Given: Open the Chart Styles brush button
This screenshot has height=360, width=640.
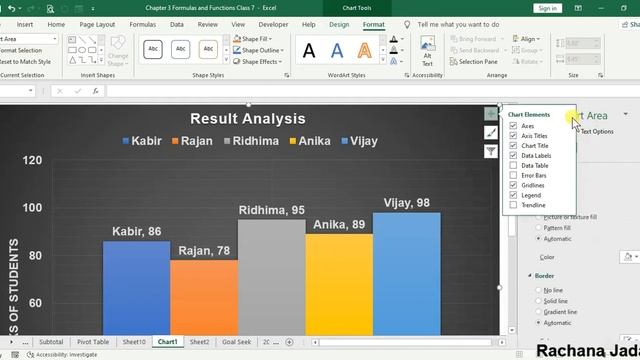Looking at the screenshot, I should pos(491,133).
